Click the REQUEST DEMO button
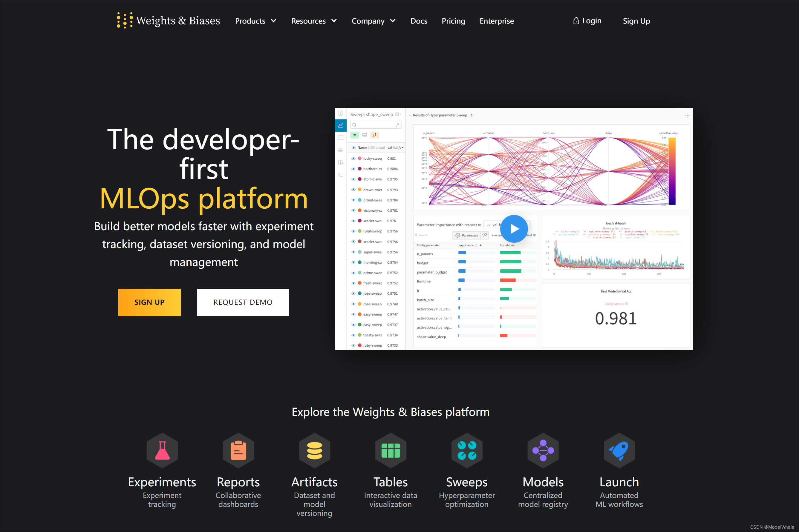Screen dimensions: 799x532 243,302
